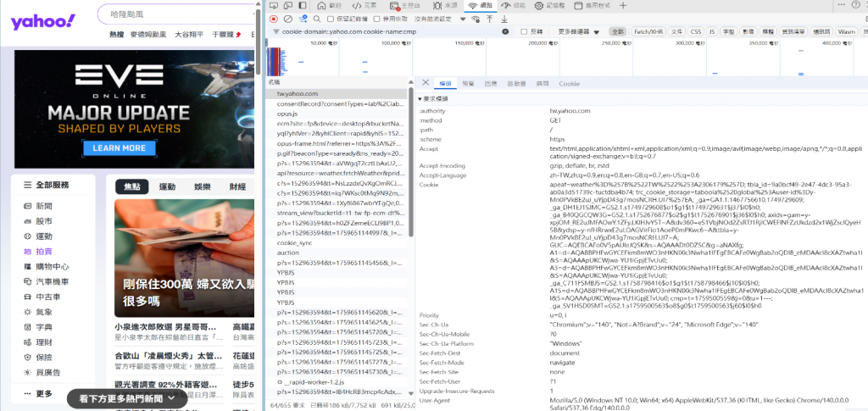
Task: Switch to the 元素 DevTools tab
Action: 365,6
